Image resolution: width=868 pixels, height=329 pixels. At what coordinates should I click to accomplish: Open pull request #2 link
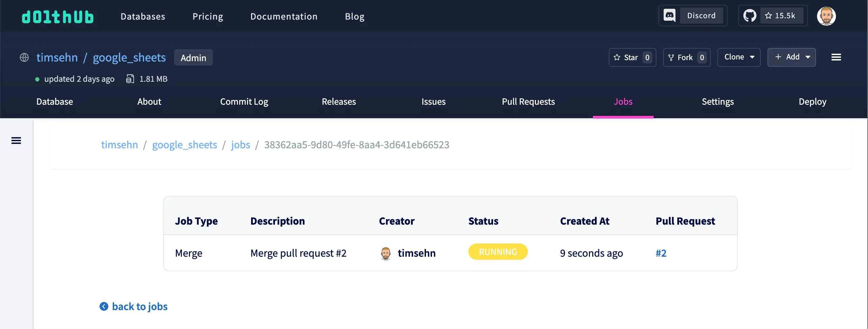point(661,253)
